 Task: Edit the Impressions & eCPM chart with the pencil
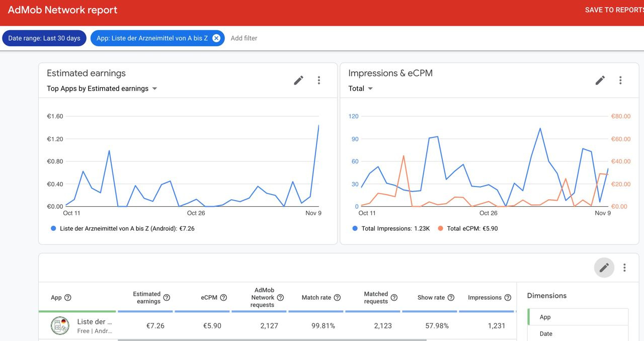[600, 80]
